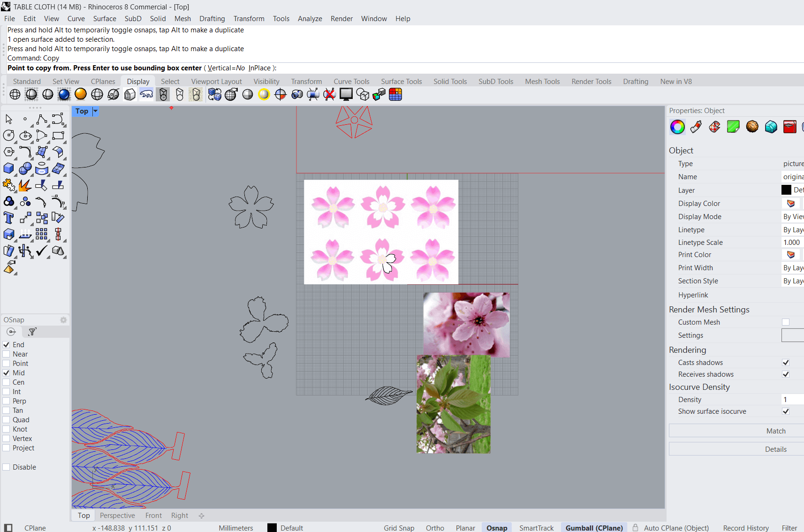
Task: Open OSnap panel gear settings
Action: pos(63,320)
